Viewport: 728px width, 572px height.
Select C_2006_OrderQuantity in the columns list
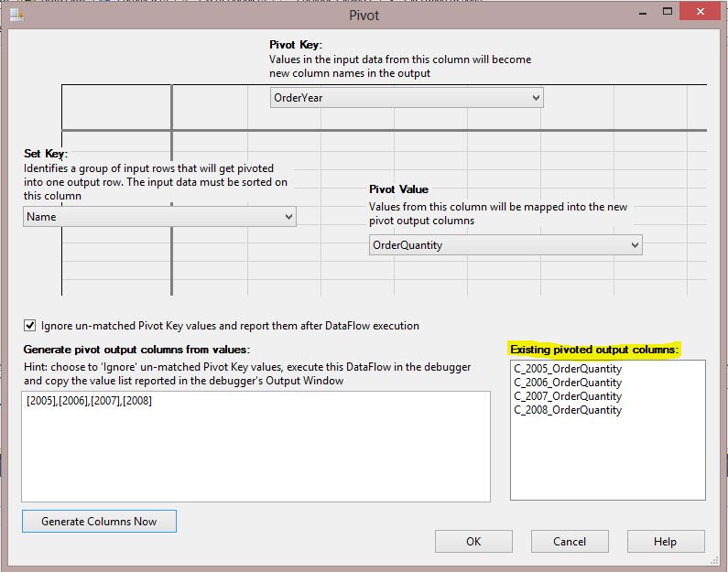568,383
